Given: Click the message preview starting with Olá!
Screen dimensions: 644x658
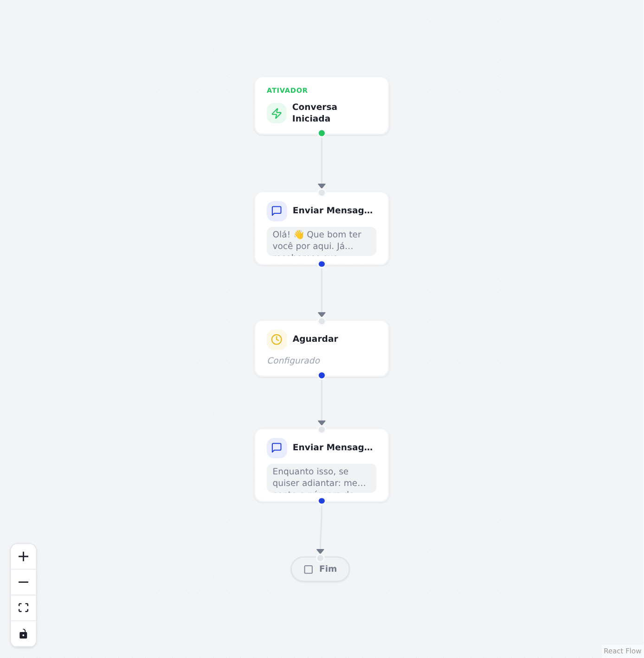Looking at the screenshot, I should (322, 242).
